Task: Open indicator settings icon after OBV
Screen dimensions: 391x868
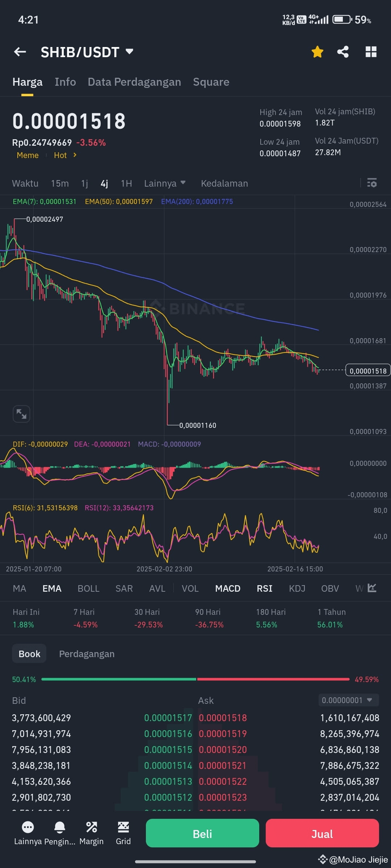Action: point(372,588)
